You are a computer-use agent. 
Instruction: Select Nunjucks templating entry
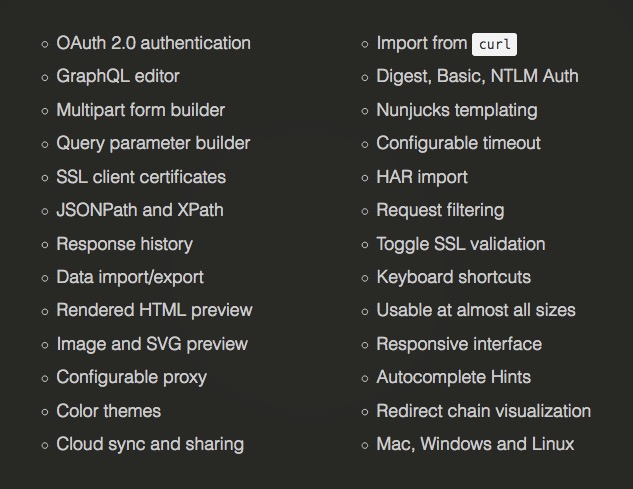pyautogui.click(x=457, y=110)
